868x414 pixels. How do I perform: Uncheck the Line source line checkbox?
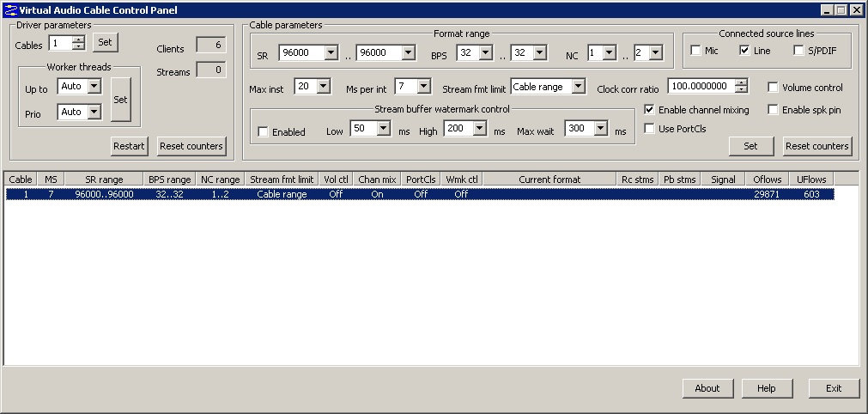click(744, 51)
